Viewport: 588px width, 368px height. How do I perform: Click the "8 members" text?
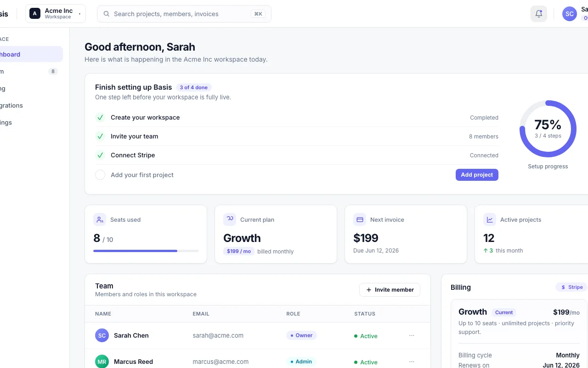pos(484,136)
